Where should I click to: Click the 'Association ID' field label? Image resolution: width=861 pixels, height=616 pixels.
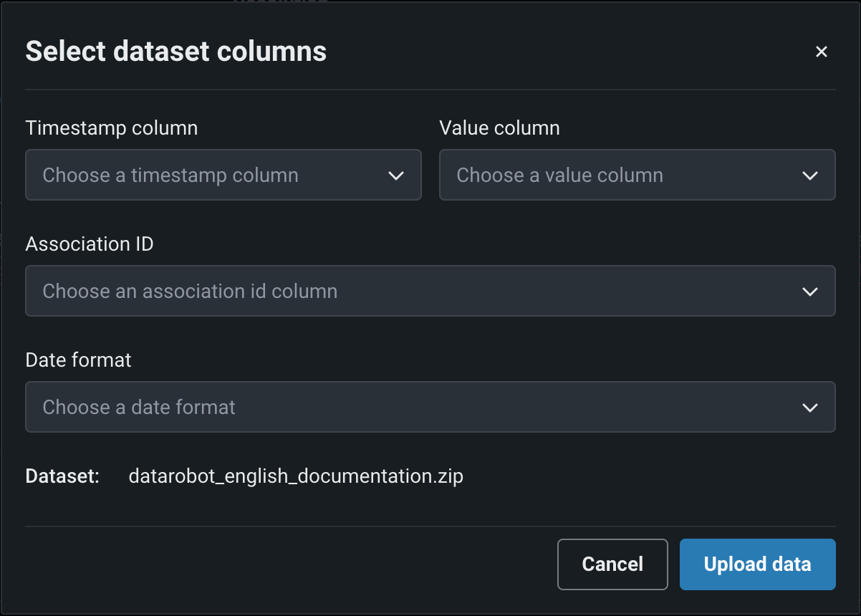click(x=90, y=244)
